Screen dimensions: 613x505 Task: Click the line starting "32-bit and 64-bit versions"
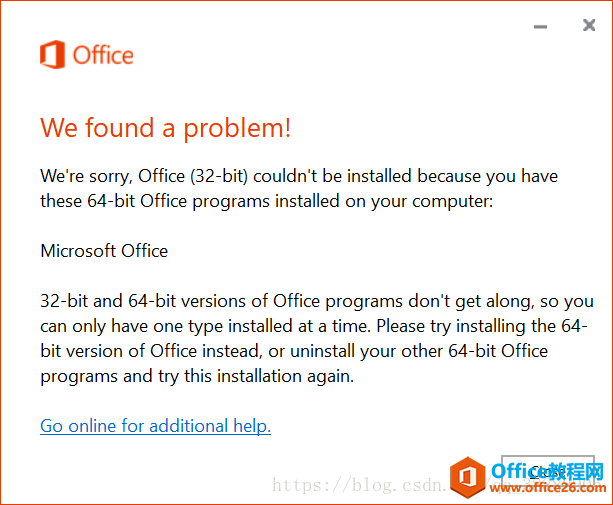click(317, 301)
